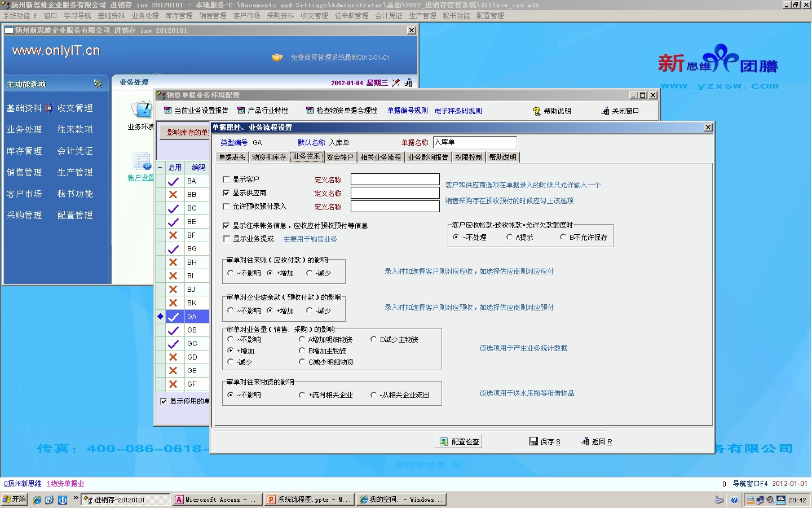This screenshot has width=812, height=508.
Task: Click the 单据名称 input field
Action: click(x=475, y=142)
